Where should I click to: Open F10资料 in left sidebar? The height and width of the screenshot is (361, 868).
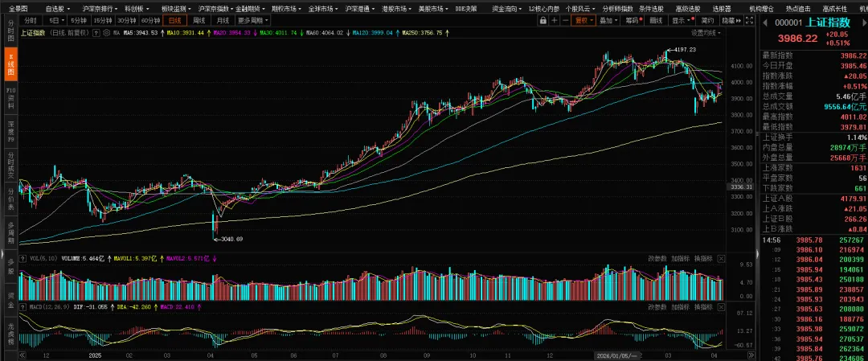pyautogui.click(x=10, y=97)
